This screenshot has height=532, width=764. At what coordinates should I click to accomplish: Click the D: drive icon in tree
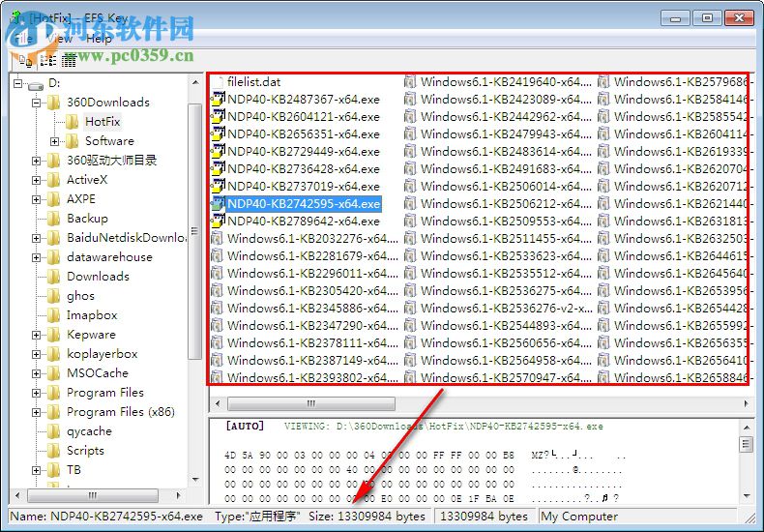tap(36, 85)
